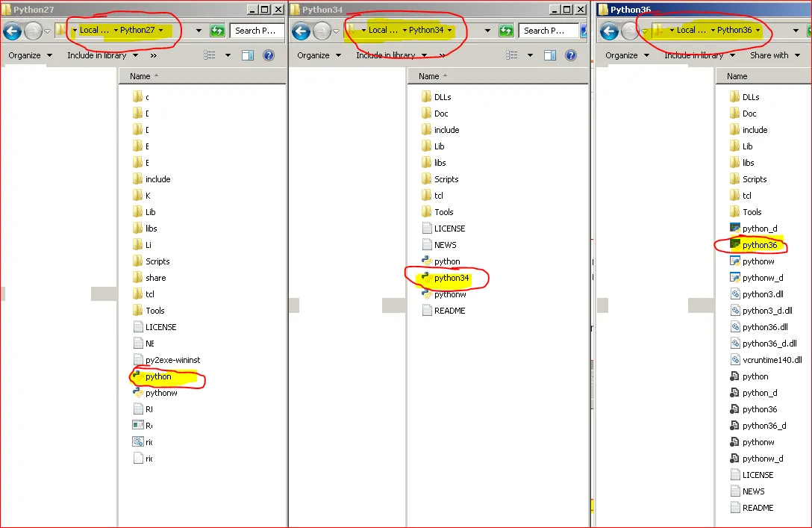Select python36.dll in Python36 folder
The width and height of the screenshot is (812, 528).
coord(759,326)
